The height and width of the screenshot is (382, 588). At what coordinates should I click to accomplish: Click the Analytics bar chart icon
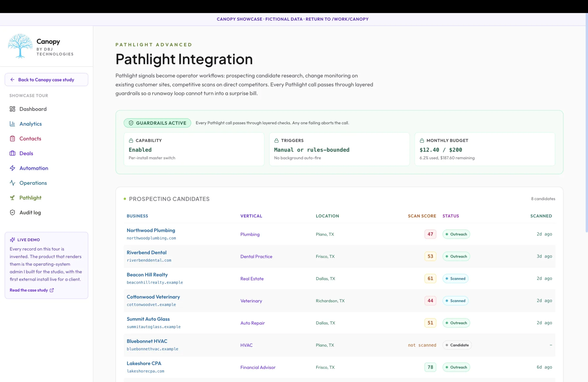click(12, 124)
